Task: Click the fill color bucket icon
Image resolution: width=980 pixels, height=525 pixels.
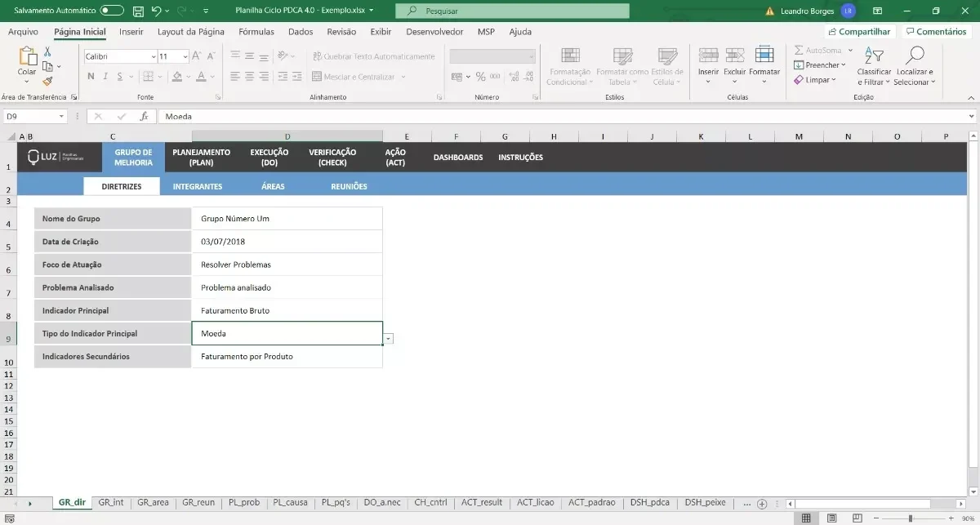Action: 176,77
